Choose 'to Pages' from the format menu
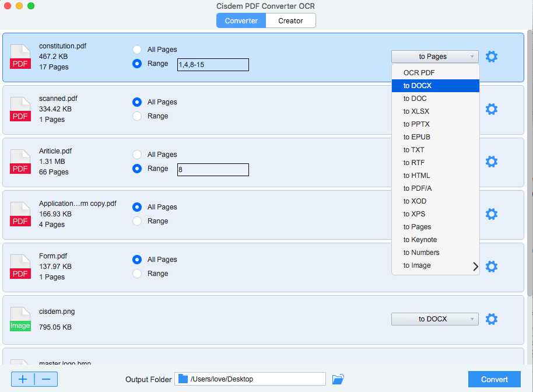 coord(436,227)
